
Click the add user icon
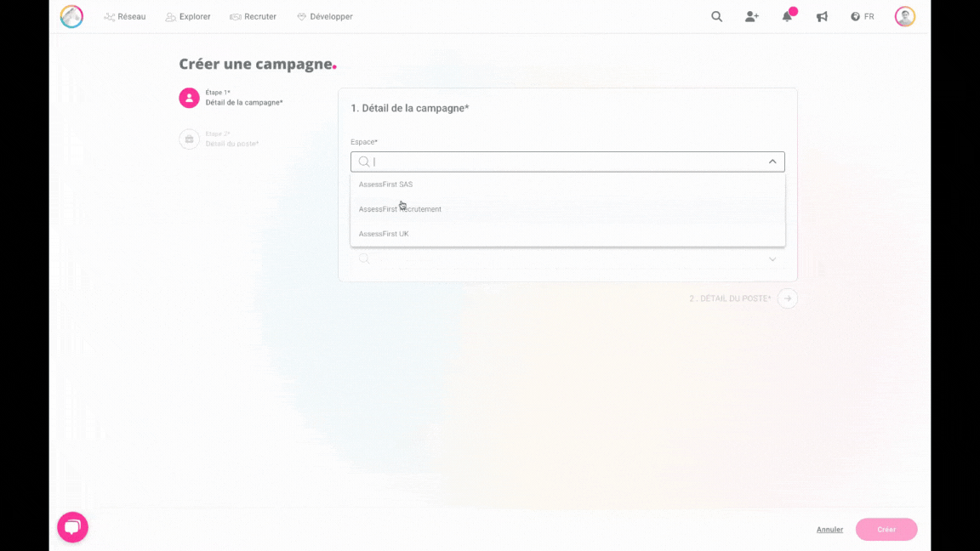pos(751,16)
